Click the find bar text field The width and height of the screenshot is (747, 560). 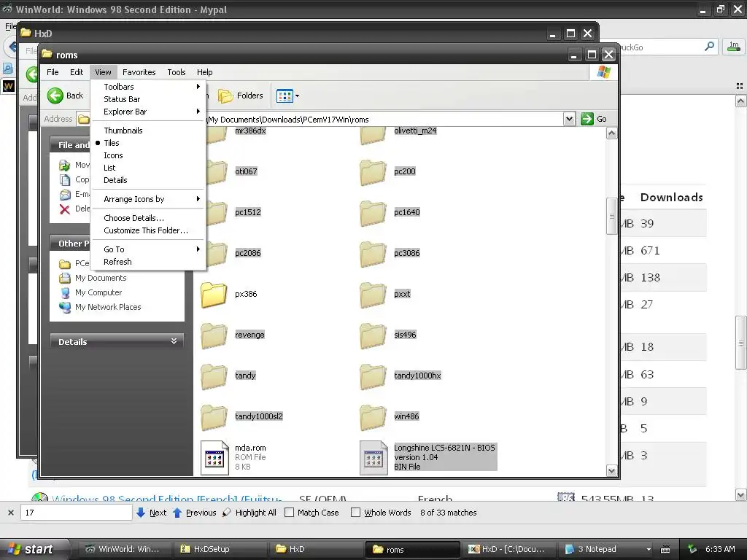[76, 513]
